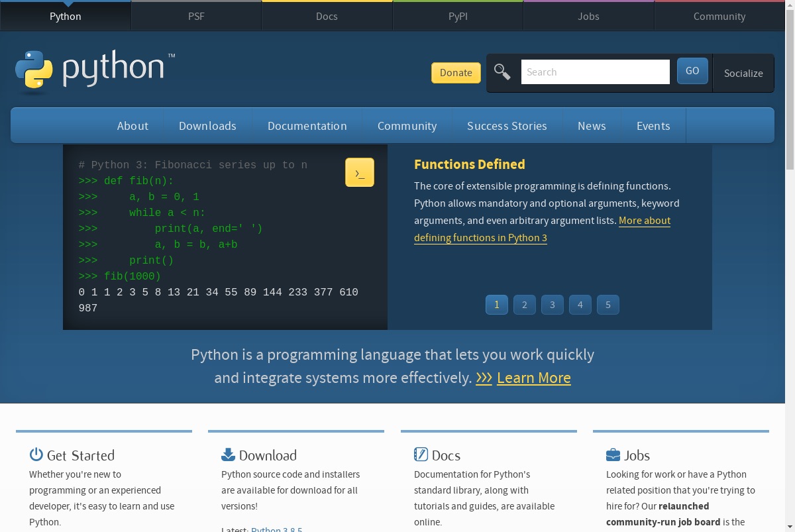Show slide 2 of the code carousel
This screenshot has height=532, width=795.
point(525,305)
